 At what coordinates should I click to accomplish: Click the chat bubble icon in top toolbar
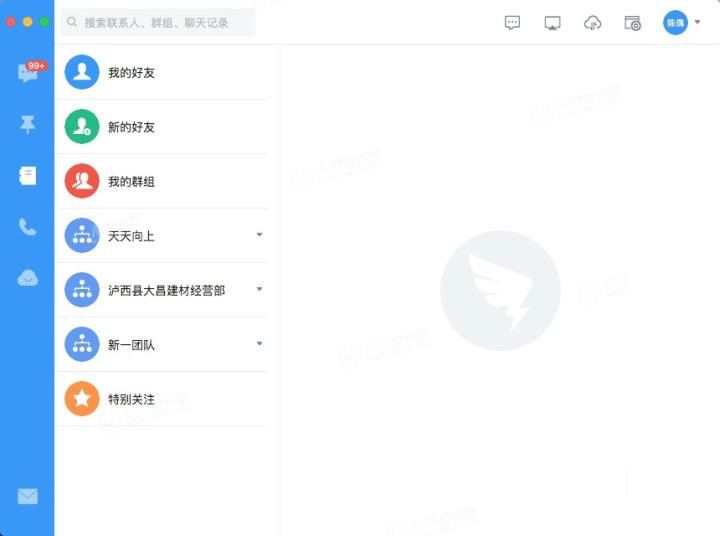pos(512,23)
